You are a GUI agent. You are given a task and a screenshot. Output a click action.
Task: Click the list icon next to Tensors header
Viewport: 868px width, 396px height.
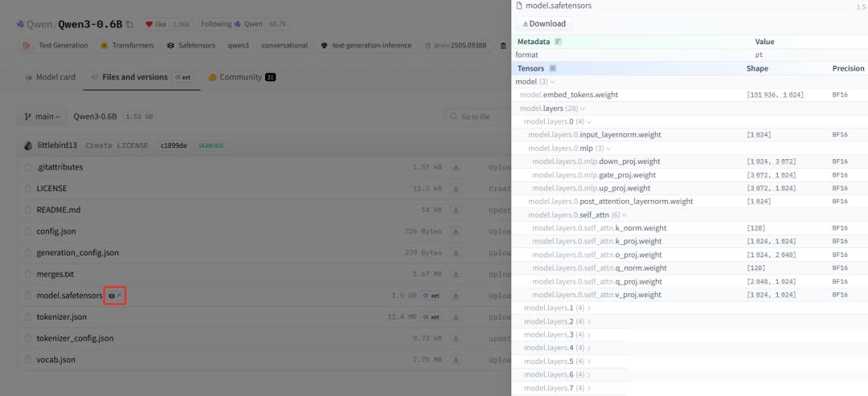coord(552,68)
